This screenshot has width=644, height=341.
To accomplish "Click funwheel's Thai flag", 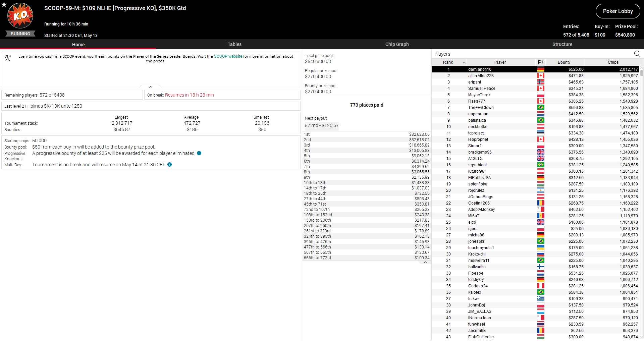I will click(x=540, y=324).
